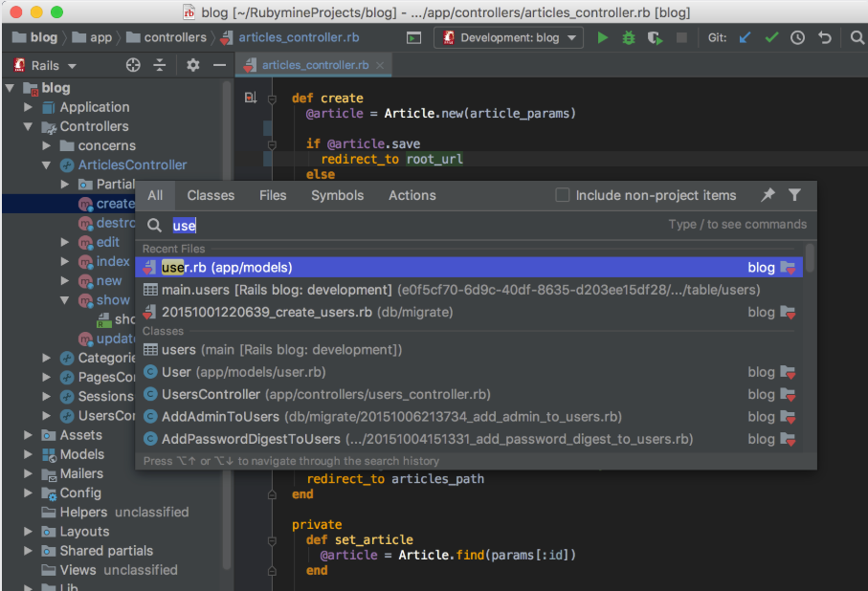This screenshot has width=868, height=591.
Task: Click the blog breadcrumb
Action: 34,37
